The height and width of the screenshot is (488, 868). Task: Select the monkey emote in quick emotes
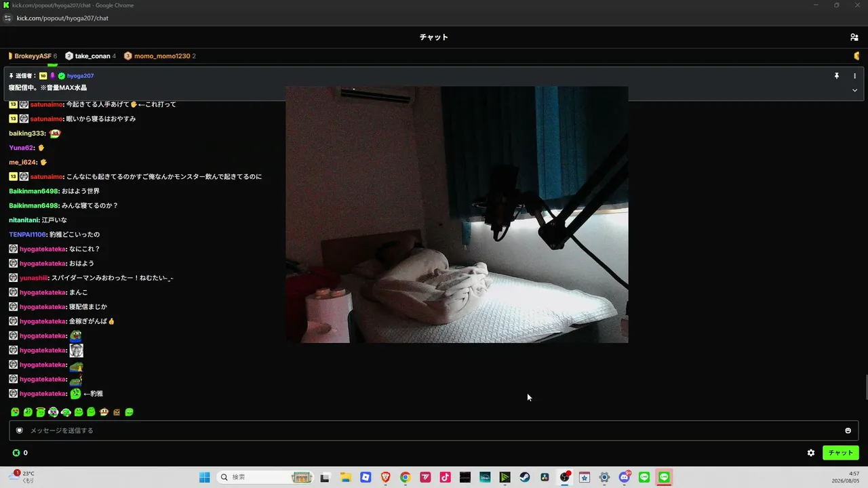tap(104, 412)
